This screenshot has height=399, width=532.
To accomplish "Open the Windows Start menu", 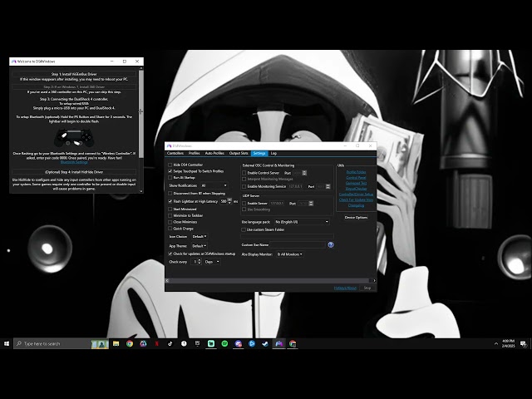I will pyautogui.click(x=7, y=343).
